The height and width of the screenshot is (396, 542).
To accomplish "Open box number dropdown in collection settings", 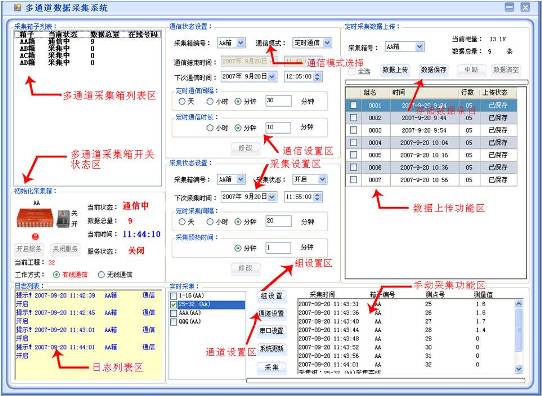I will pos(241,179).
